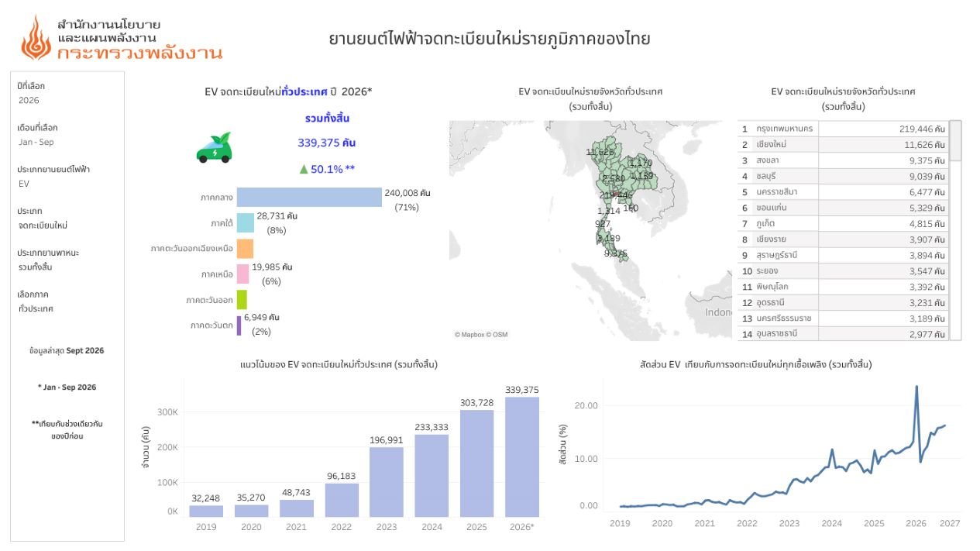Click the 2019 bar in trend chart
The image size is (980, 551).
click(x=206, y=511)
